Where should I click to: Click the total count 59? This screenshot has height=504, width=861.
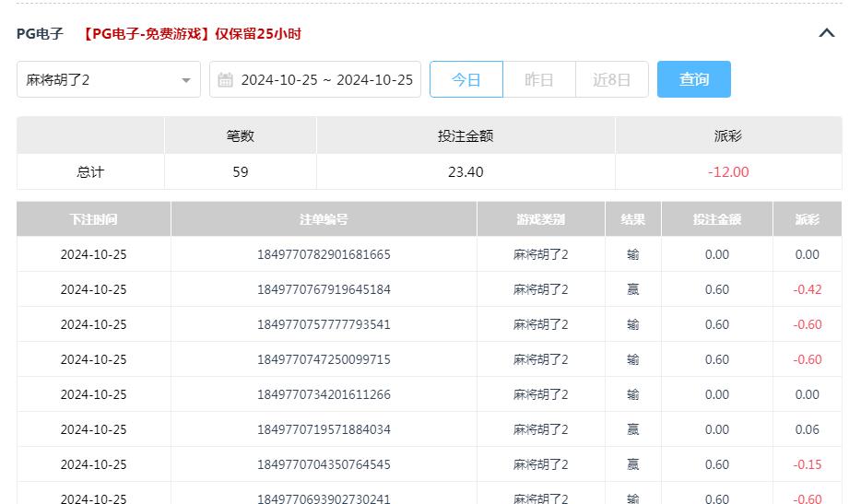pos(241,172)
